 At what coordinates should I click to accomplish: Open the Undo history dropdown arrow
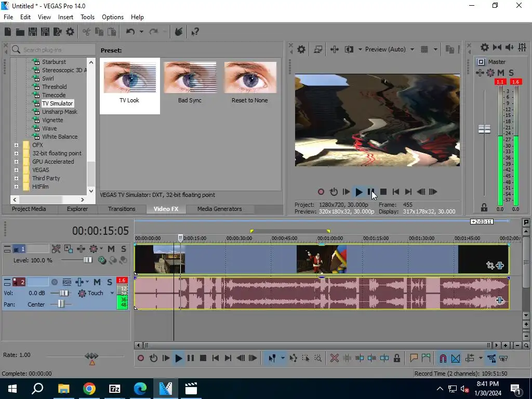pos(141,32)
